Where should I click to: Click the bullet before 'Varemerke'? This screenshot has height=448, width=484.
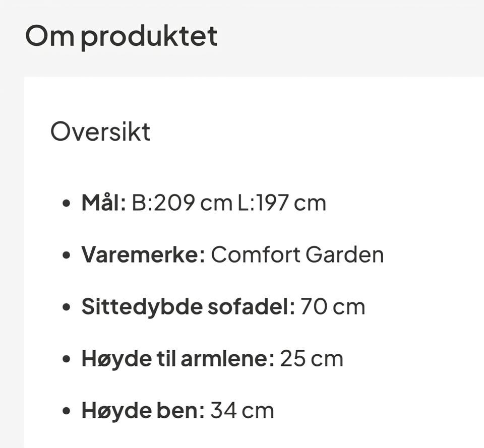(66, 255)
